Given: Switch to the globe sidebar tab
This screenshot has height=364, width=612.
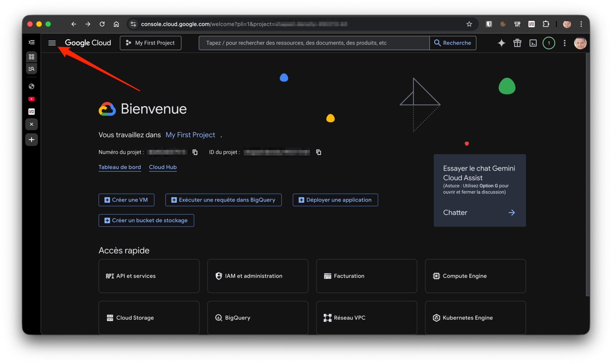Looking at the screenshot, I should point(32,86).
